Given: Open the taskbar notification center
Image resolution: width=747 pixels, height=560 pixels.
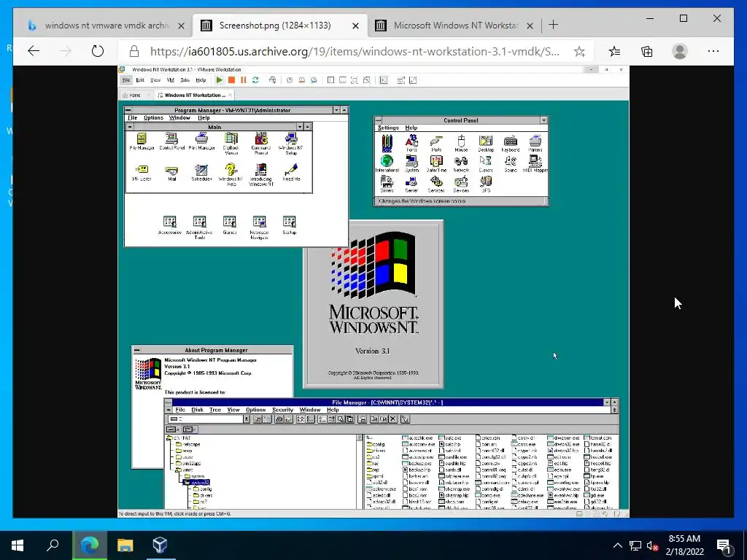Looking at the screenshot, I should 724,545.
